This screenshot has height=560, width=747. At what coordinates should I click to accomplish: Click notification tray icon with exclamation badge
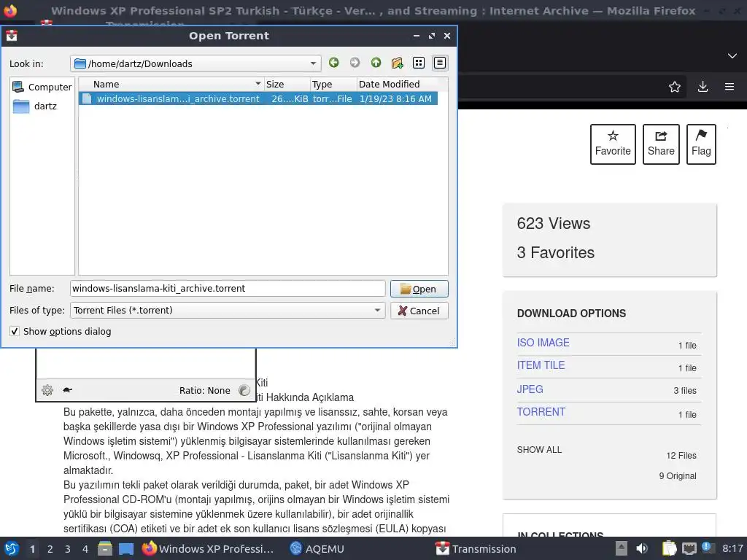coord(708,548)
